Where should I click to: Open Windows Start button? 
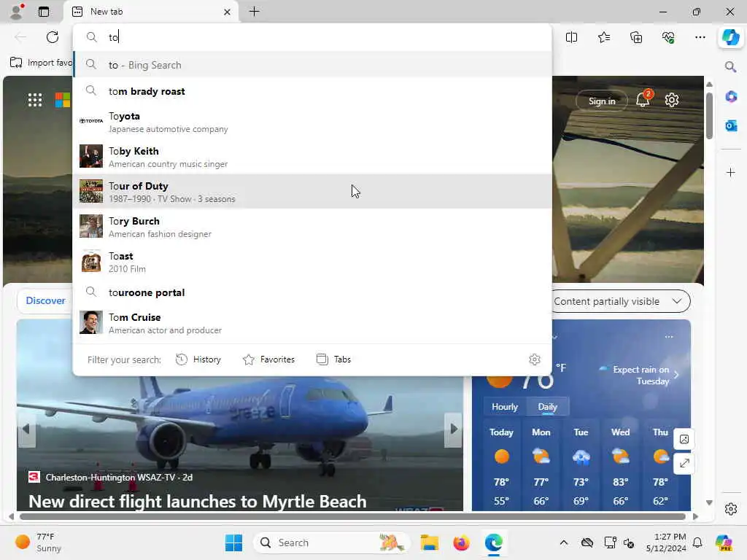(x=233, y=542)
